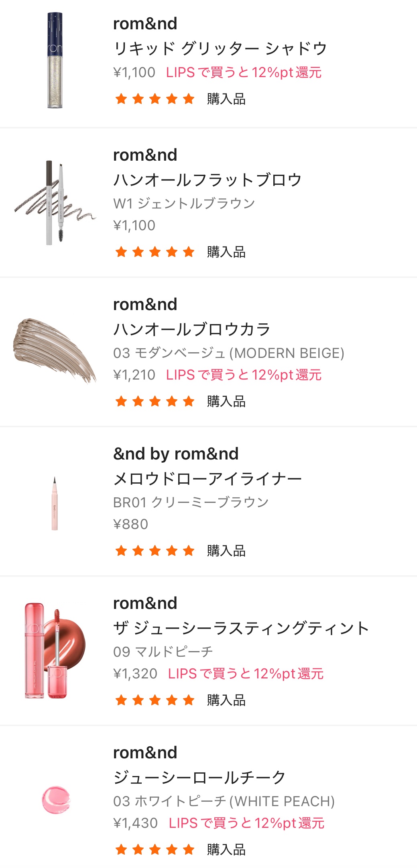Tap the white peach cheek swatch image

(56, 800)
